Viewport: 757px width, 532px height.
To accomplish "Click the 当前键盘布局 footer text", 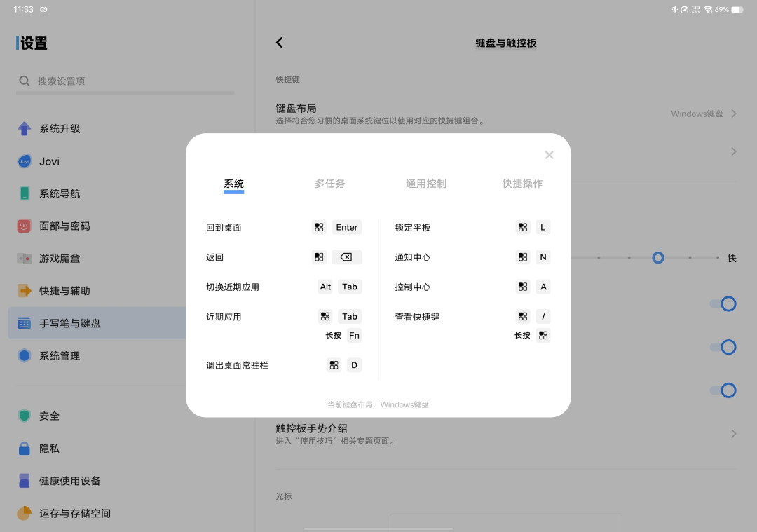I will pyautogui.click(x=378, y=404).
